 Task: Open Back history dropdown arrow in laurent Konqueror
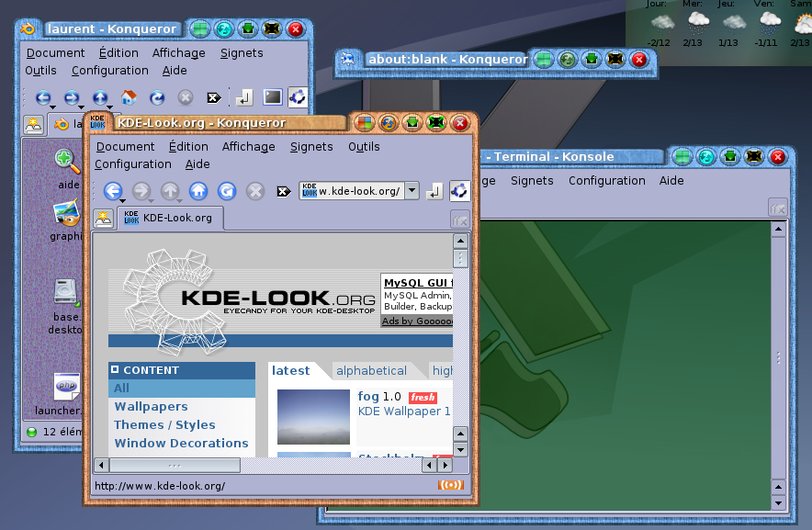[52, 107]
